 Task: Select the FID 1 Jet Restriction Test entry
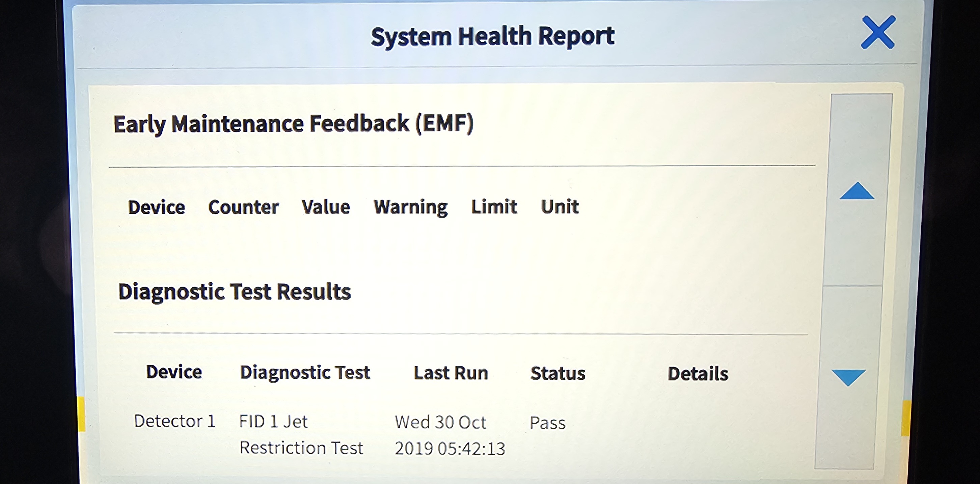tap(301, 434)
